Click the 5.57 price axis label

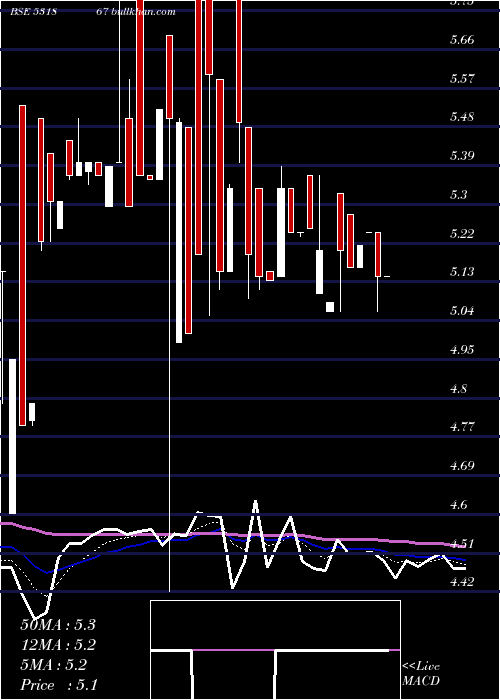coord(462,79)
